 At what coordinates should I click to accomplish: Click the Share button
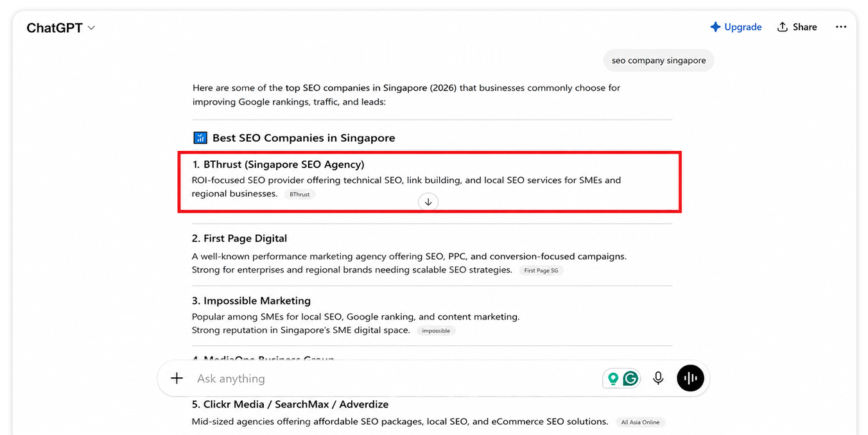(797, 27)
